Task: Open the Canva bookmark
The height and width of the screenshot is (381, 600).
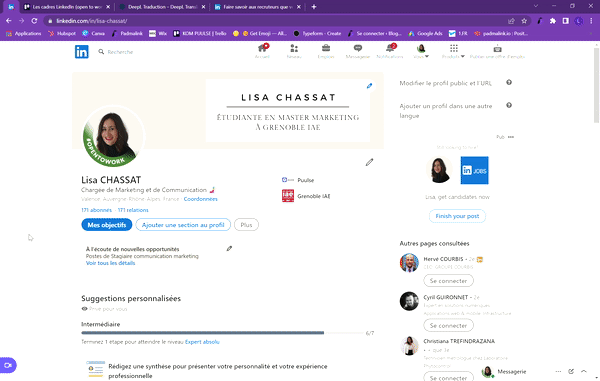Action: point(93,34)
